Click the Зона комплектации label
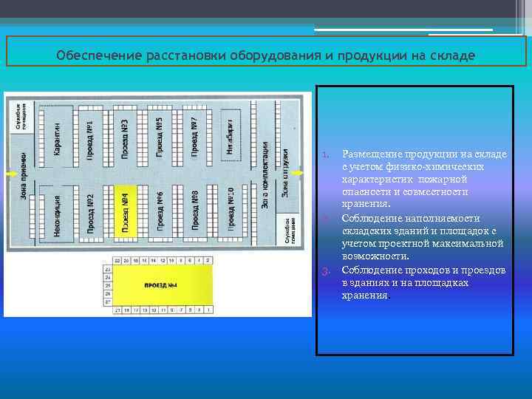This screenshot has width=532, height=399. coord(266,175)
